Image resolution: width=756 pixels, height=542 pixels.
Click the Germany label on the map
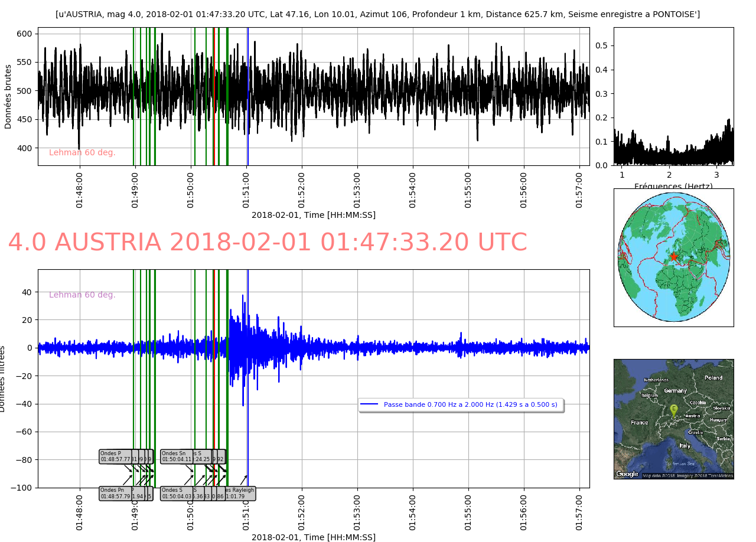(x=675, y=391)
